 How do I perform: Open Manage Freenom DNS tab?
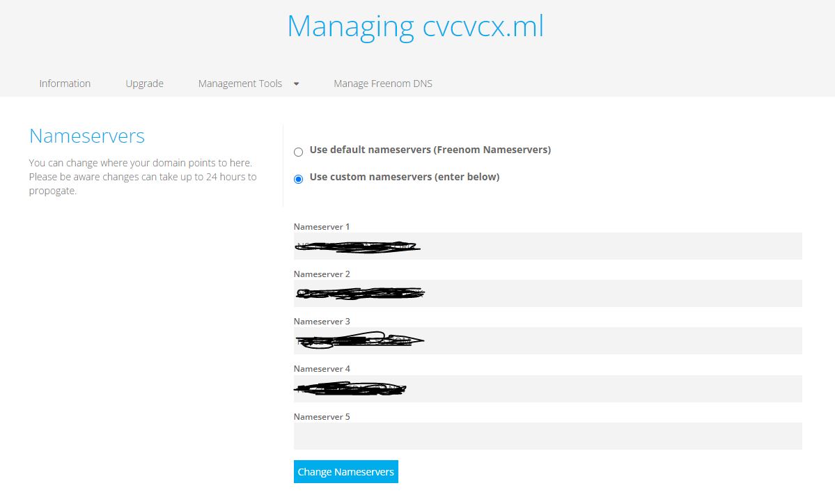pos(383,84)
